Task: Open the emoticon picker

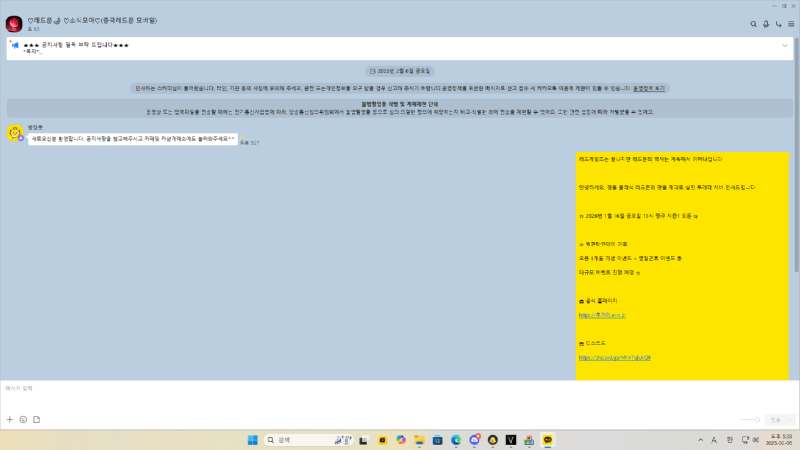Action: pos(23,419)
